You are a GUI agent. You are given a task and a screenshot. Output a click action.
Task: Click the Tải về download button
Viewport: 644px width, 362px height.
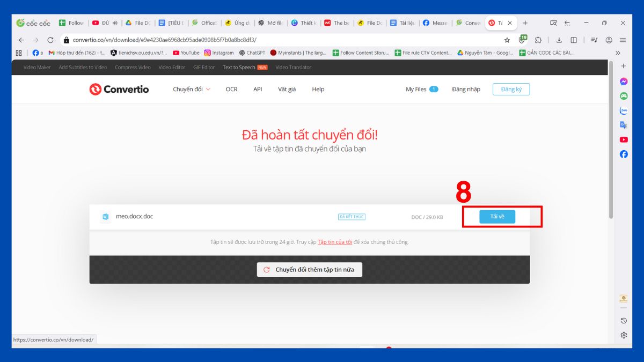[497, 217]
